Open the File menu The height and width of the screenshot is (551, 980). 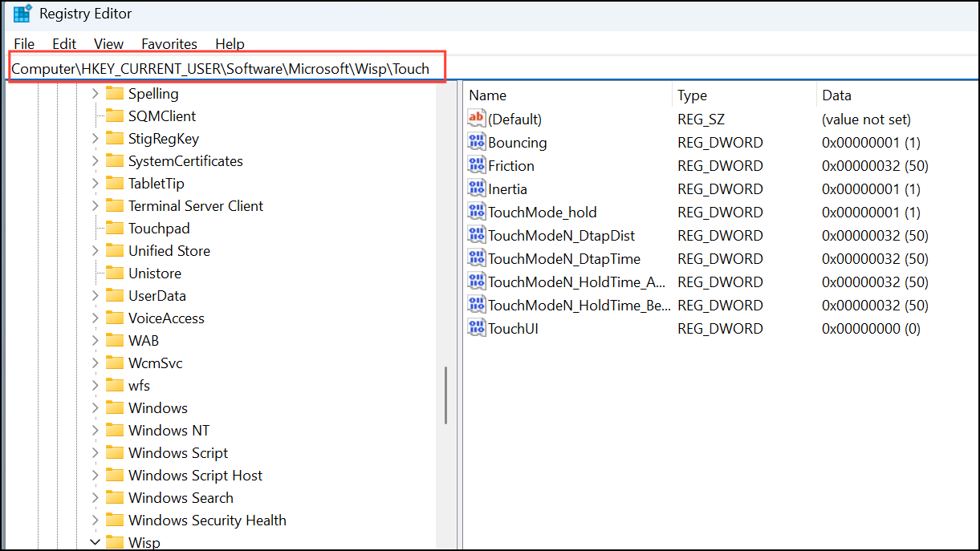click(24, 44)
